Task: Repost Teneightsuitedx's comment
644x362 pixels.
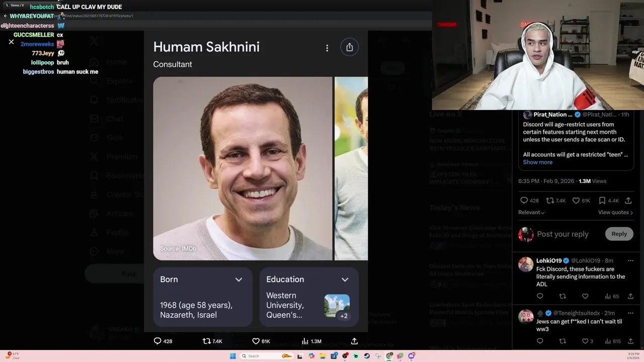Action: pyautogui.click(x=563, y=341)
